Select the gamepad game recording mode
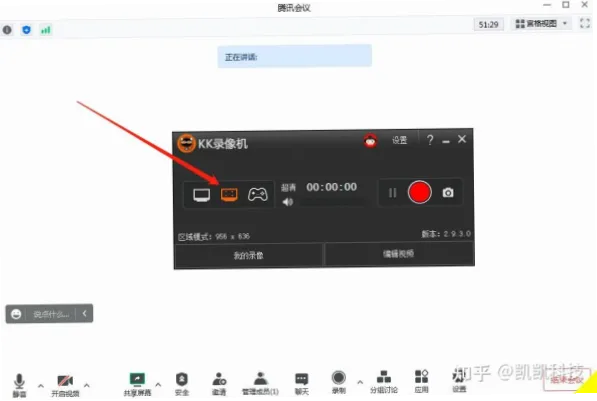This screenshot has height=401, width=597. tap(258, 195)
